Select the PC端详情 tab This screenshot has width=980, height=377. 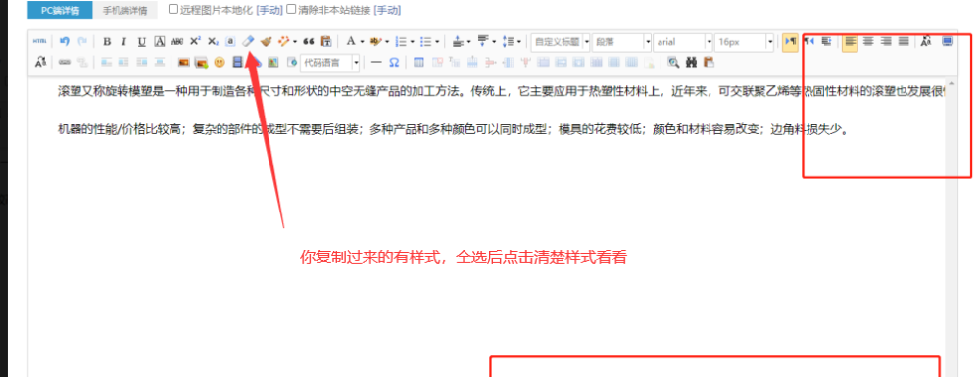60,10
